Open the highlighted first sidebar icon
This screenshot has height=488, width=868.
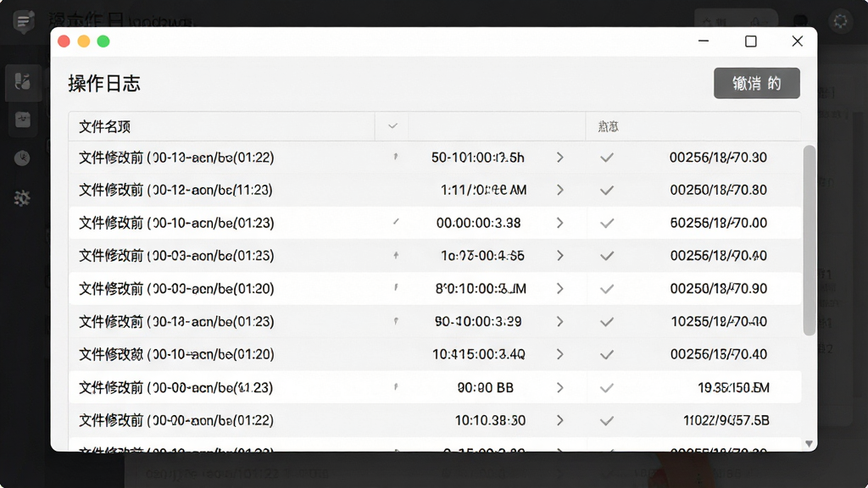point(23,82)
